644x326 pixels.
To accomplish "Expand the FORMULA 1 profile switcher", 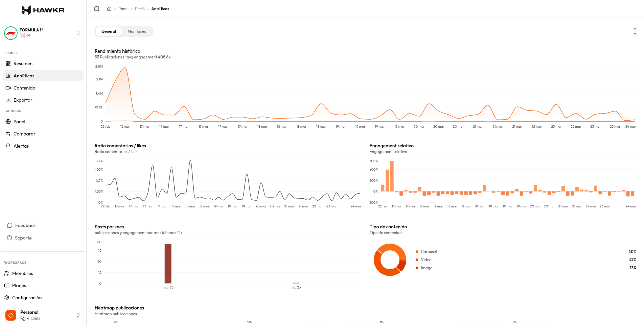I will click(x=78, y=33).
